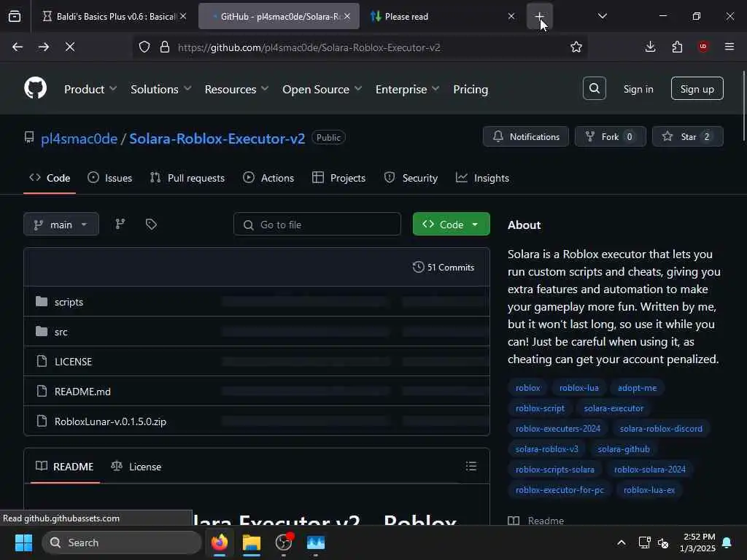Open the Firefox hamburger menu
The image size is (747, 560).
729,47
